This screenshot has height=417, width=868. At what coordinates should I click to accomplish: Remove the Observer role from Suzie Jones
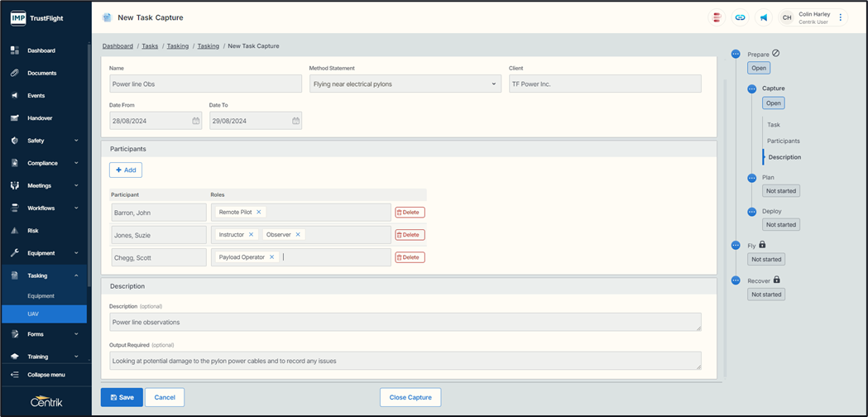pos(298,235)
